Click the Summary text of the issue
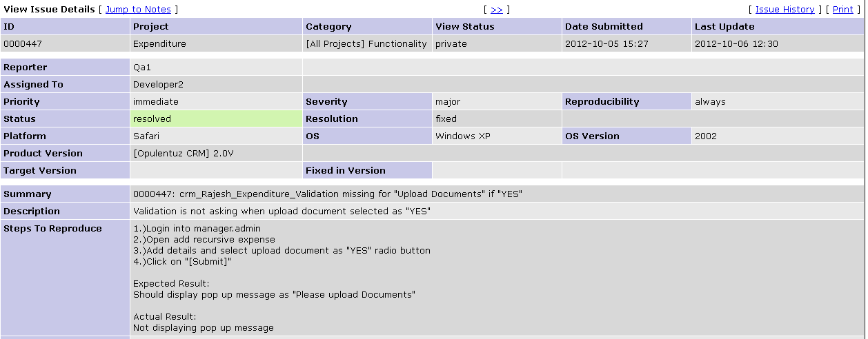The height and width of the screenshot is (339, 868). 327,194
